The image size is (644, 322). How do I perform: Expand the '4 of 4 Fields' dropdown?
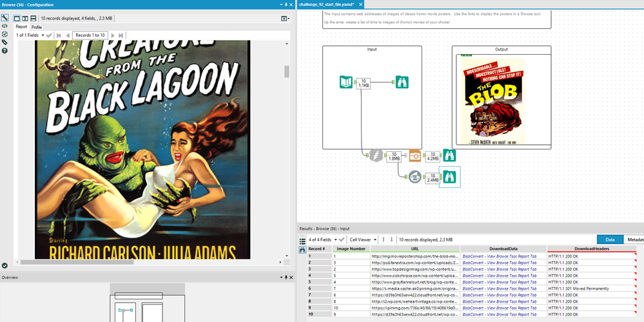323,240
